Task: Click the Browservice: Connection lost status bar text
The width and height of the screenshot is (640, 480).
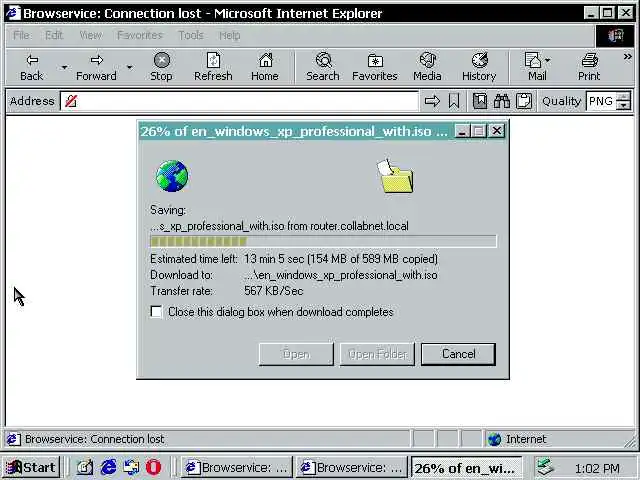Action: (94, 439)
